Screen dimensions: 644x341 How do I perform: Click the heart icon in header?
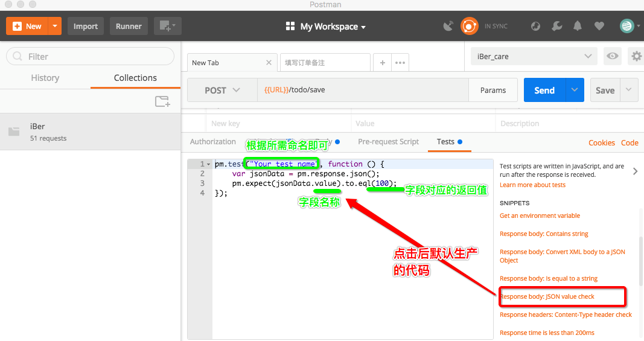pos(599,26)
